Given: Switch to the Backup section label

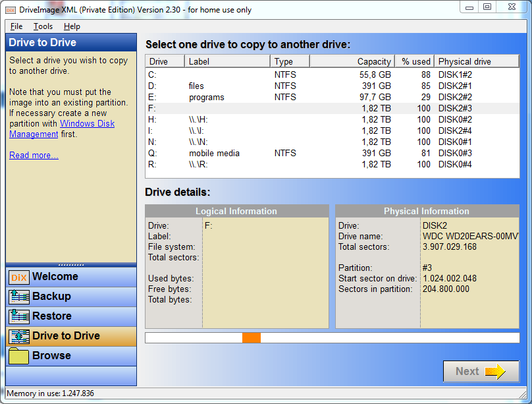Looking at the screenshot, I should [x=51, y=296].
